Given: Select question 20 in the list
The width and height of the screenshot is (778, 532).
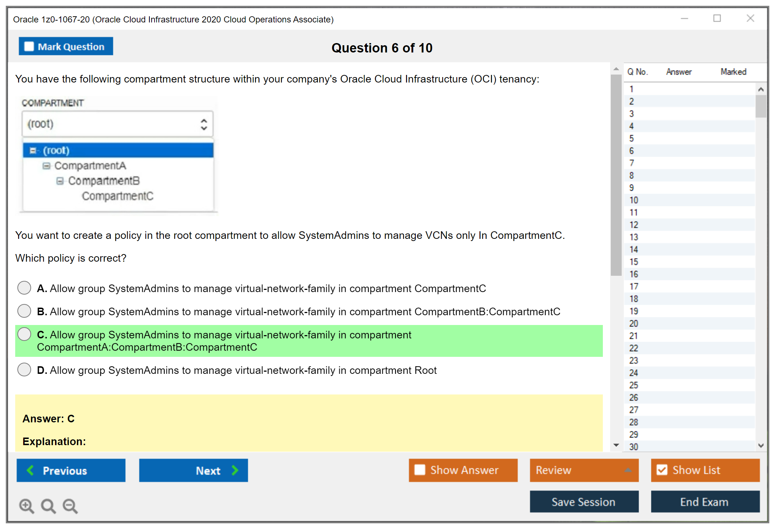Looking at the screenshot, I should point(634,324).
